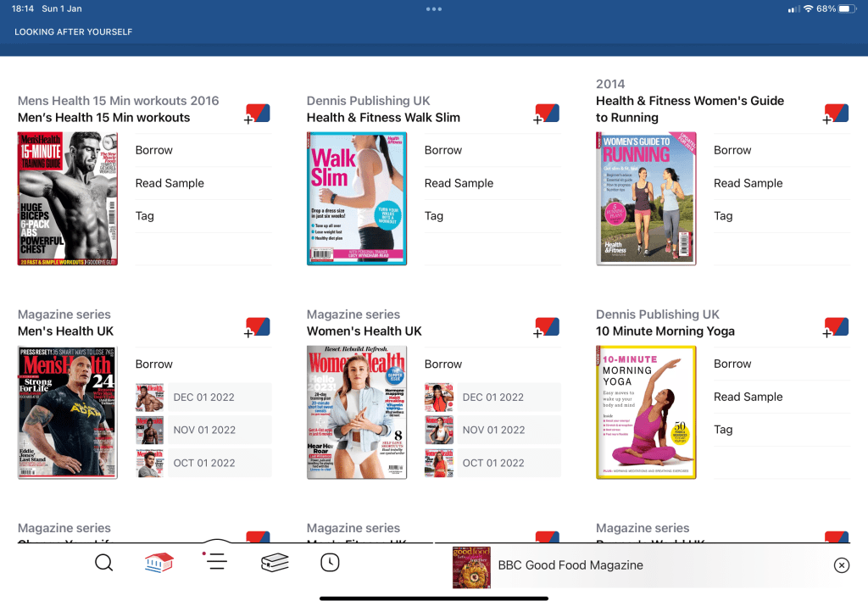Open the 10-Minute Morning Yoga cover
Image resolution: width=868 pixels, height=606 pixels.
tap(646, 412)
